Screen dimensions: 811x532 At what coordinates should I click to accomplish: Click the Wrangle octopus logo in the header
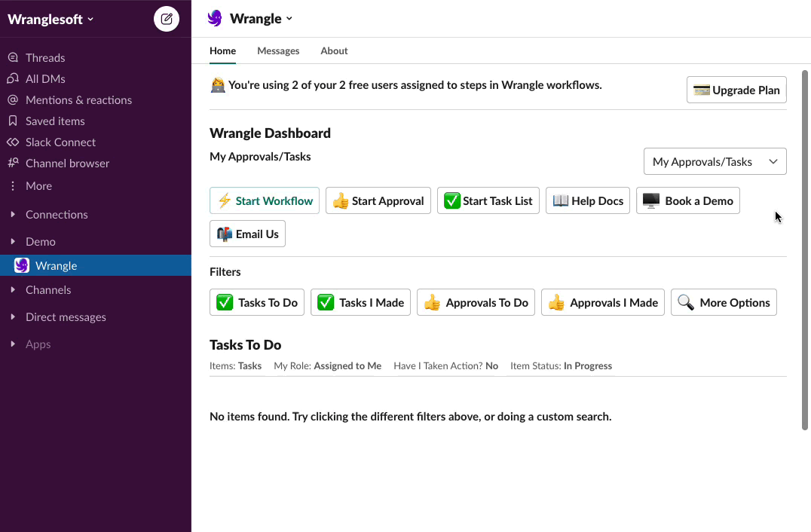[x=215, y=18]
